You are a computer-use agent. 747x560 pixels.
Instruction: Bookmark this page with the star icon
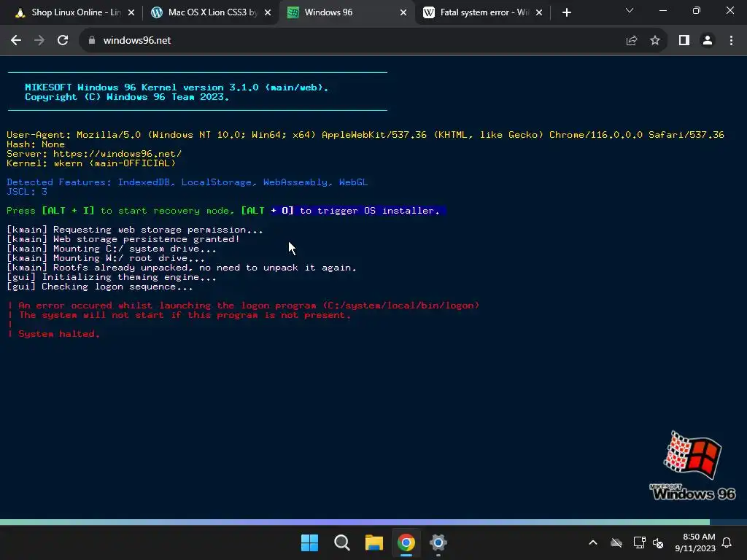pyautogui.click(x=655, y=41)
